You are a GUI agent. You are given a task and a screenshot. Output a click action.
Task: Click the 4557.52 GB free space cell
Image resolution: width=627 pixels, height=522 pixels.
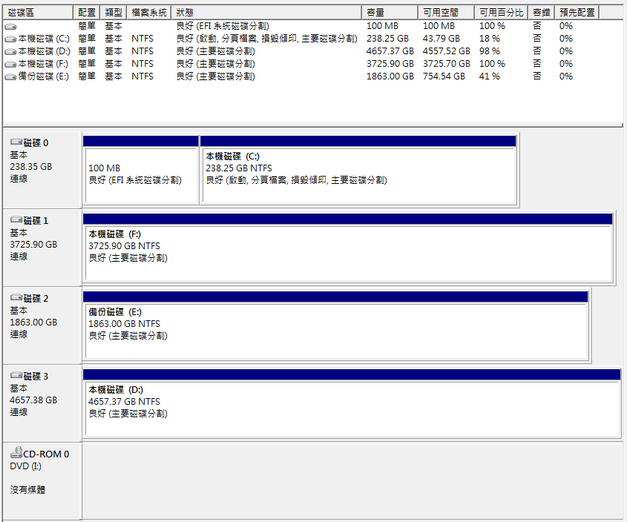click(447, 51)
